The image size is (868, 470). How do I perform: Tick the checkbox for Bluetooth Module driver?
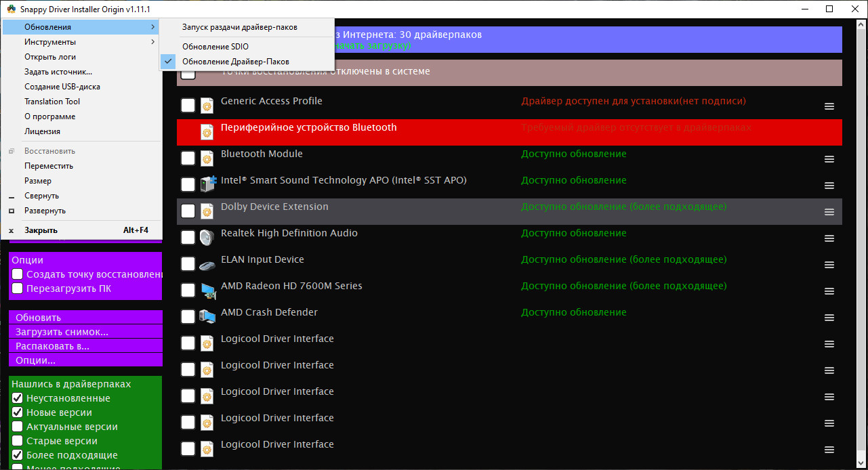pos(188,158)
